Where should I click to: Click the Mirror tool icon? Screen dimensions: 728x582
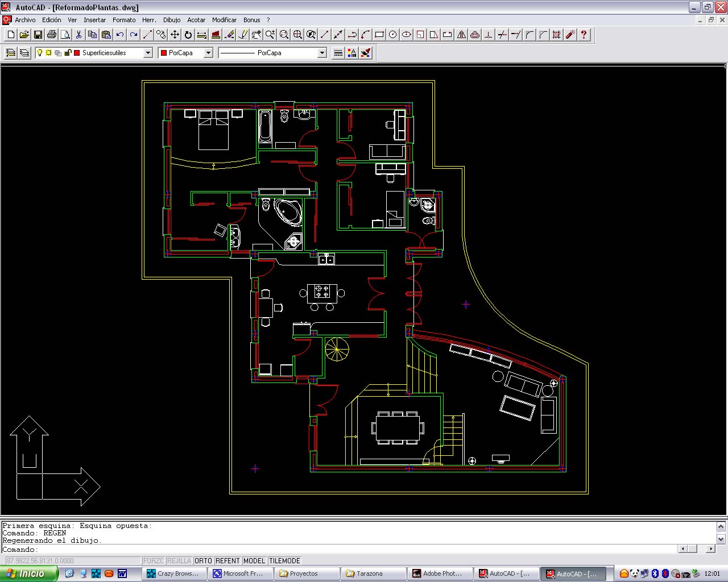[x=461, y=35]
